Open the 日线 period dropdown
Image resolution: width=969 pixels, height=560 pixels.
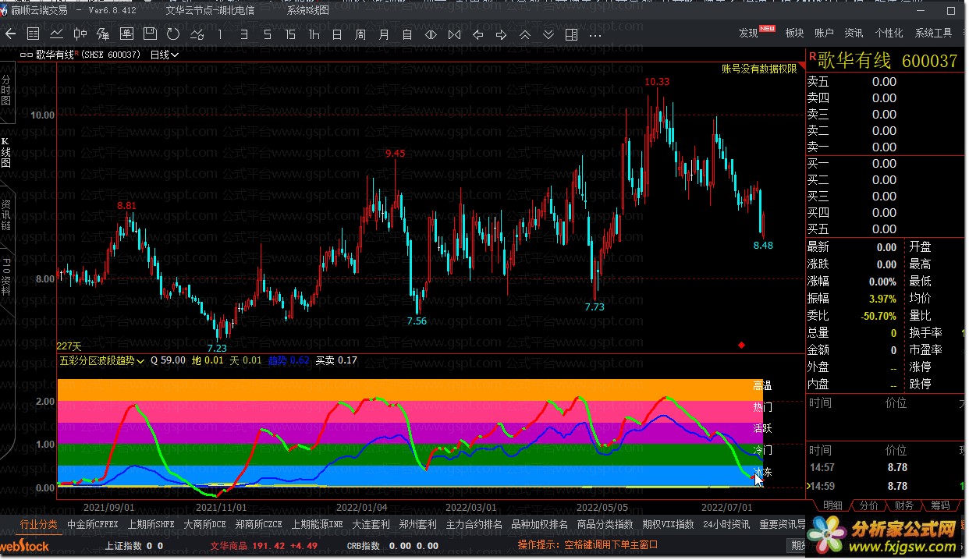point(164,55)
